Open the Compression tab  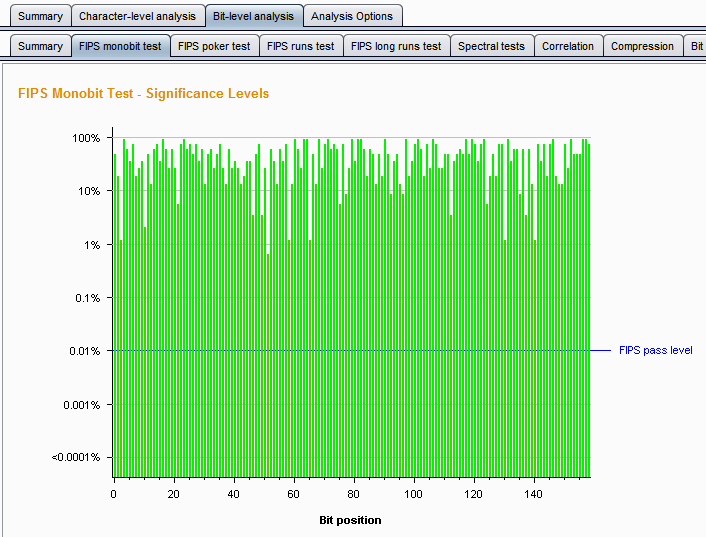[x=642, y=46]
